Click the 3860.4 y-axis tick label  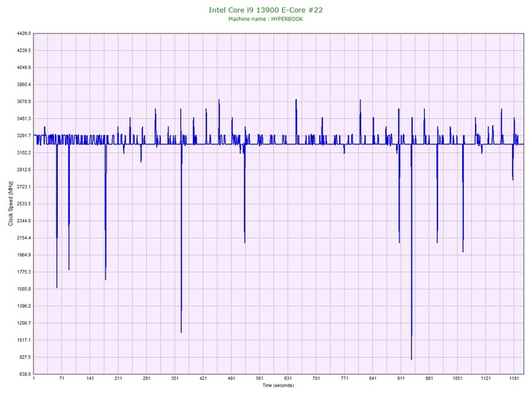click(24, 84)
